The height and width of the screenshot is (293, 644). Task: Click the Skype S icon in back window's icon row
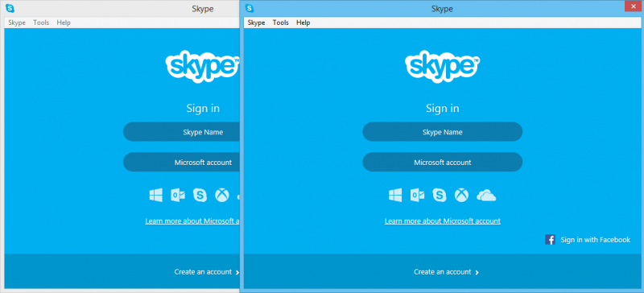click(200, 195)
